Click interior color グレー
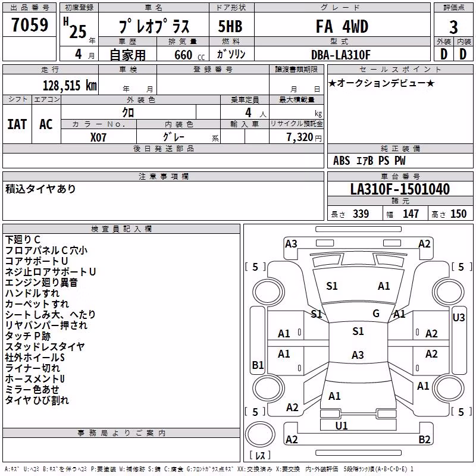The height and width of the screenshot is (476, 476). 174,137
